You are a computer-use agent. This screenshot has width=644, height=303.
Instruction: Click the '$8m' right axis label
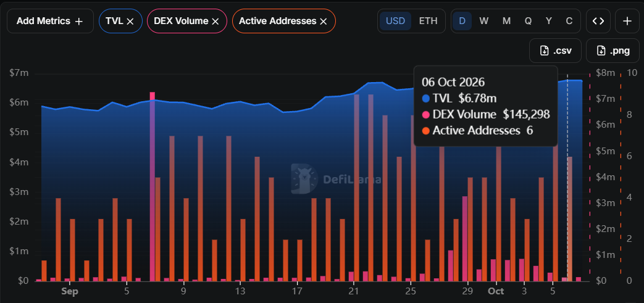point(605,73)
